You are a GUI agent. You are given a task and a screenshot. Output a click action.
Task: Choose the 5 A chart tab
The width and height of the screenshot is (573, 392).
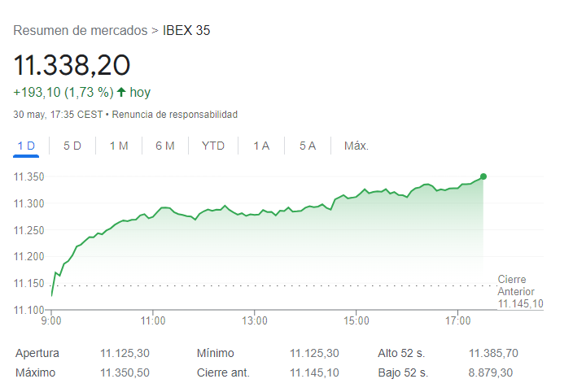coord(308,146)
